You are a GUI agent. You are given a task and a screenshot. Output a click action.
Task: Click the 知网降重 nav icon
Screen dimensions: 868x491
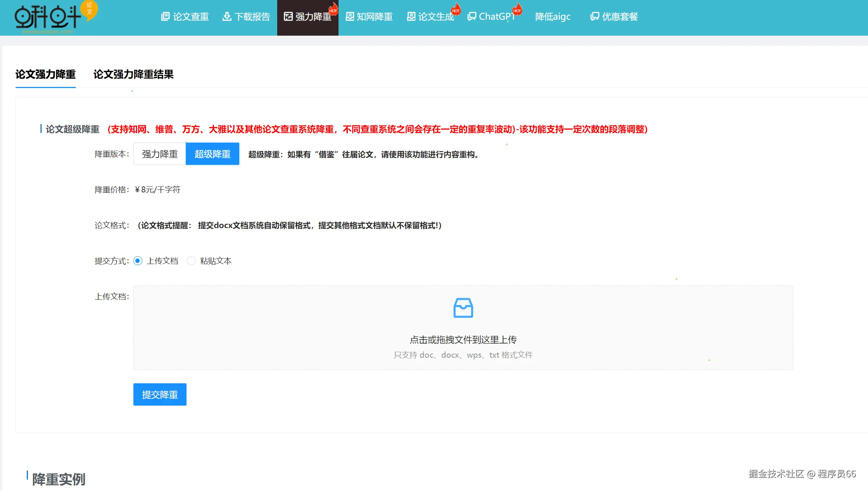point(350,16)
